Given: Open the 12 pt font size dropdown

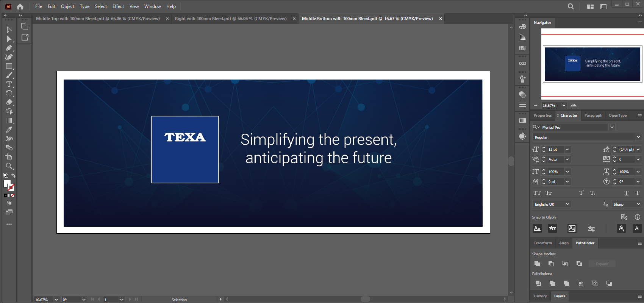Looking at the screenshot, I should [567, 149].
